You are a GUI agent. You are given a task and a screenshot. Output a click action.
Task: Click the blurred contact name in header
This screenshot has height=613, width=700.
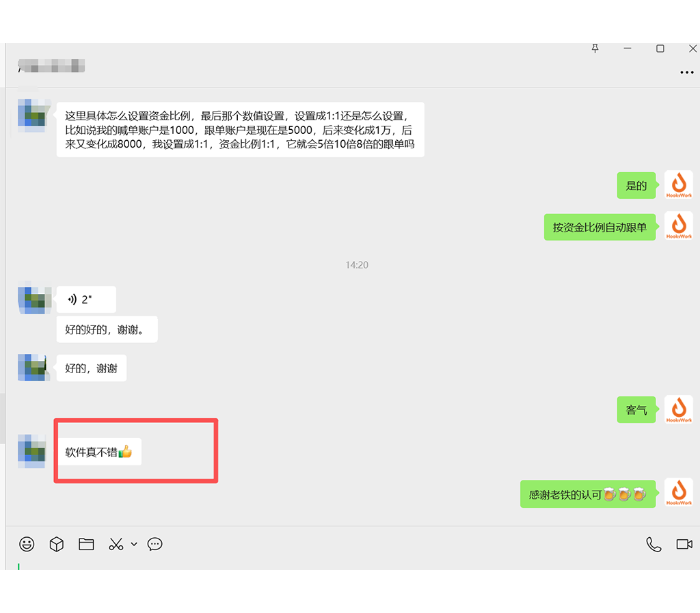[x=52, y=67]
